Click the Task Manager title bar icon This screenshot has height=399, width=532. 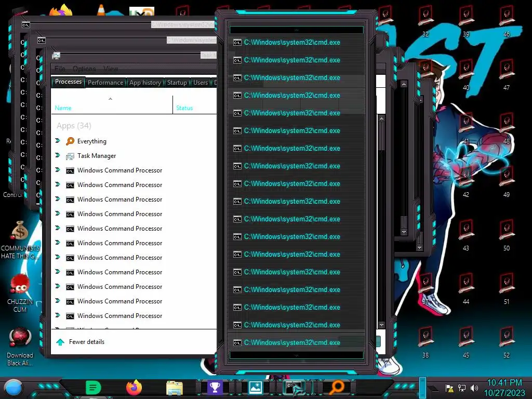56,56
